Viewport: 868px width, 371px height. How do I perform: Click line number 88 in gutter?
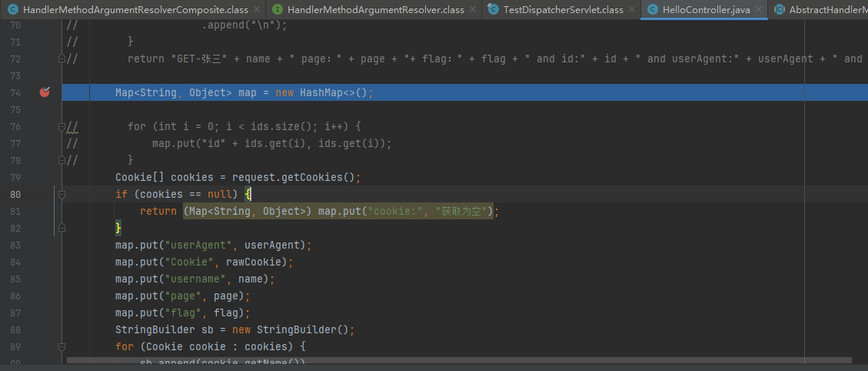click(x=15, y=329)
